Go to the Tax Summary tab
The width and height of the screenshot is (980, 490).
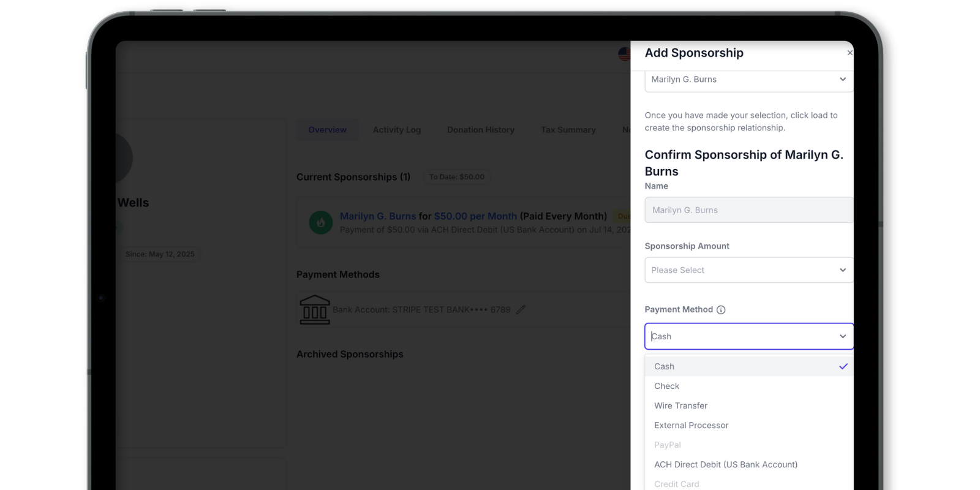coord(568,130)
